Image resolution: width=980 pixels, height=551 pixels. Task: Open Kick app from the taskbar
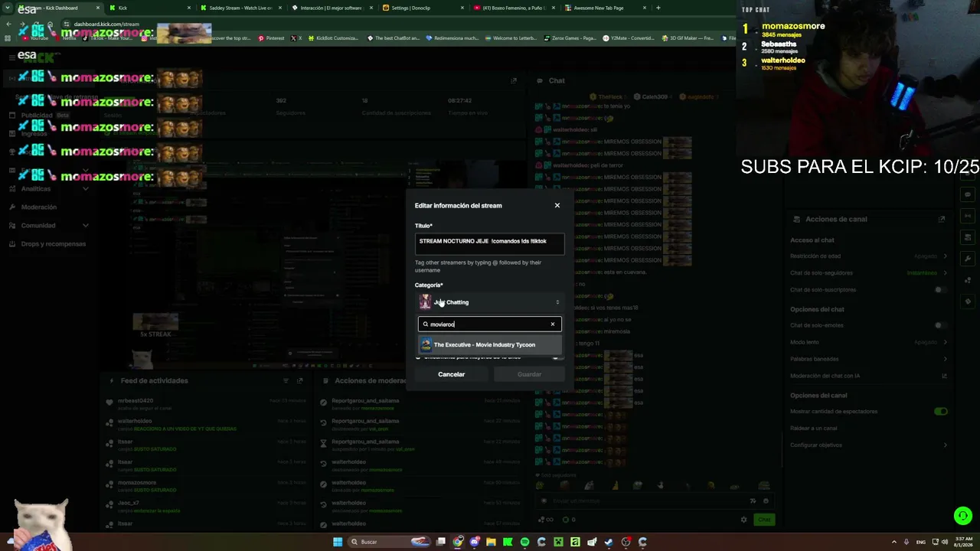pyautogui.click(x=508, y=542)
